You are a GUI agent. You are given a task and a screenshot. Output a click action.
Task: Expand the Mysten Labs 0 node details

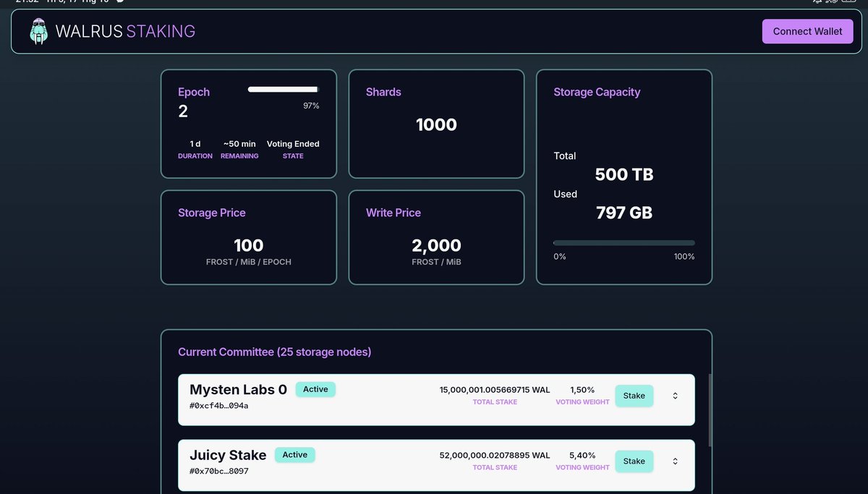(675, 396)
